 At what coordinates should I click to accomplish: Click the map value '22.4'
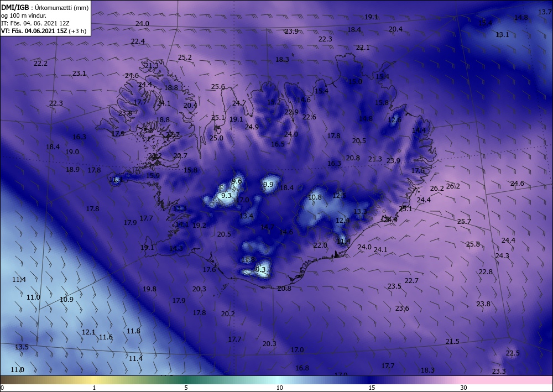coord(138,41)
